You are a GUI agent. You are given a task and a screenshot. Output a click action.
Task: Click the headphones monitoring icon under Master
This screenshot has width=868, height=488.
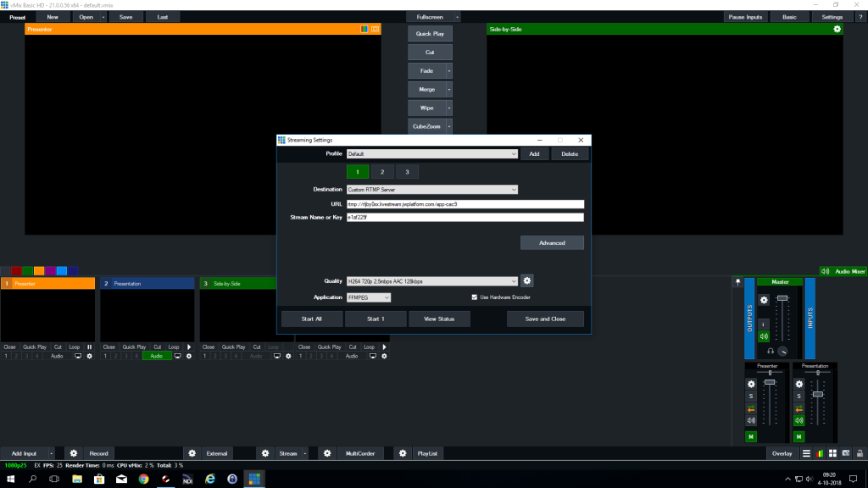pos(769,351)
